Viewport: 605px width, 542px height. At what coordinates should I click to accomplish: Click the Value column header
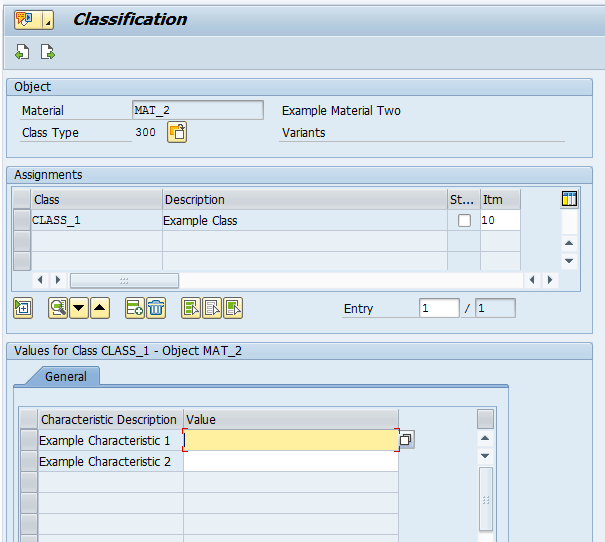(291, 419)
